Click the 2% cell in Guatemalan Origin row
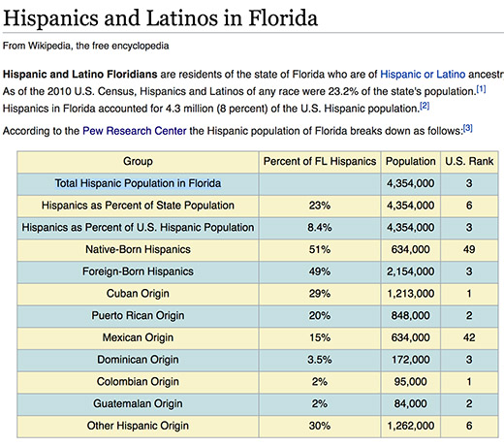Screen dimensions: 504x446 pyautogui.click(x=320, y=403)
